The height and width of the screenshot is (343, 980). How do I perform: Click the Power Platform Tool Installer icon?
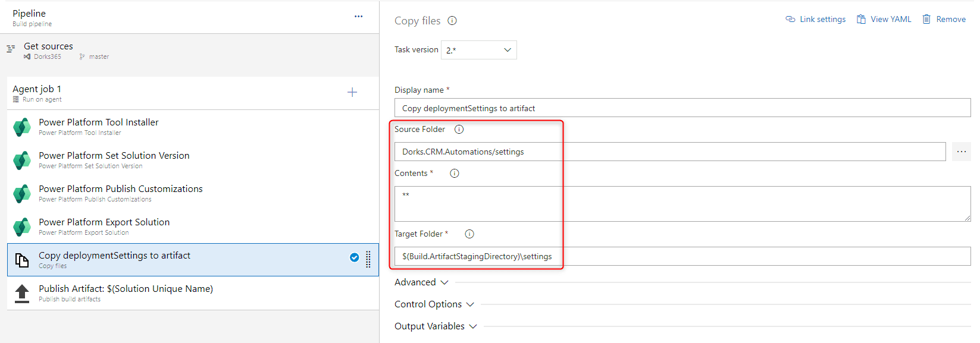coord(22,127)
